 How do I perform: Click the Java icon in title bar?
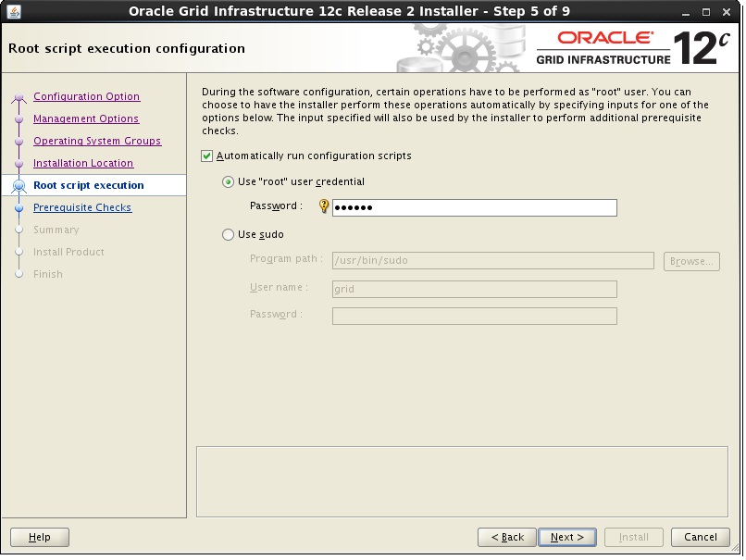coord(13,12)
